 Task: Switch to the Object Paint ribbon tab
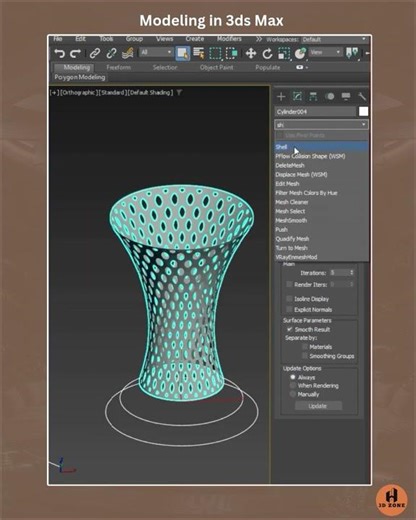point(216,67)
